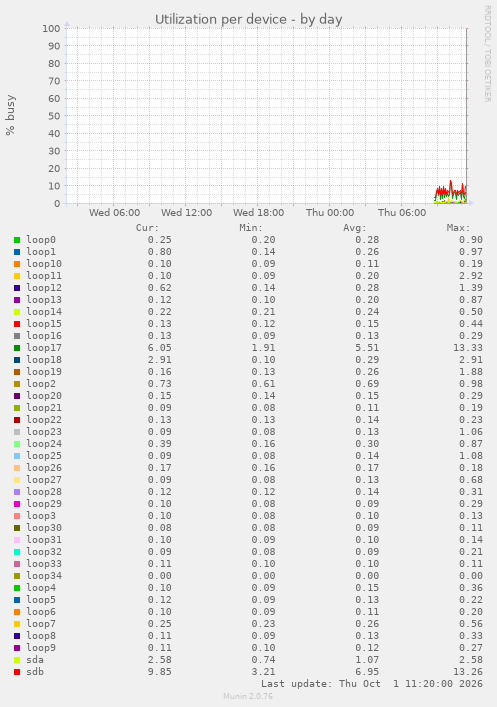
Task: Click the loop25 legend label
Action: [44, 456]
